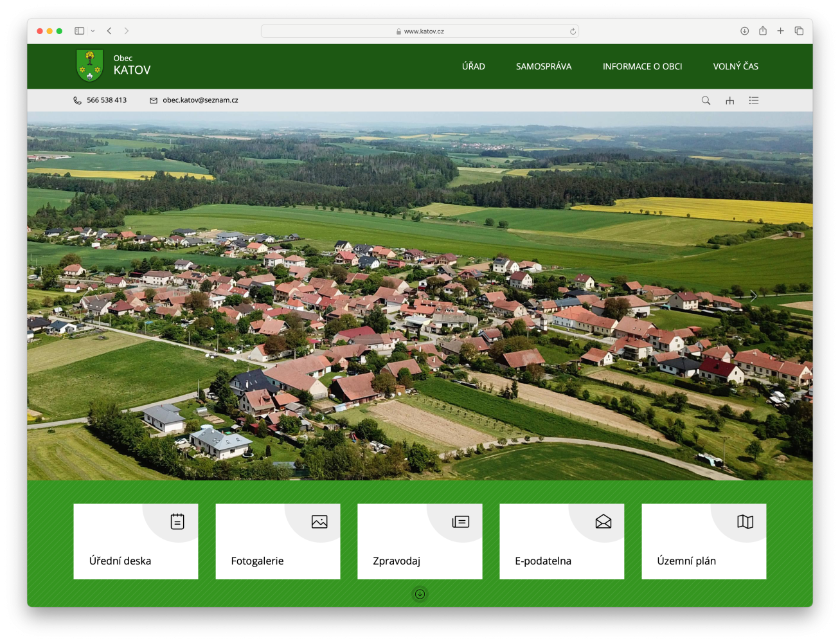Open the sitemap icon in the utility bar

click(729, 100)
